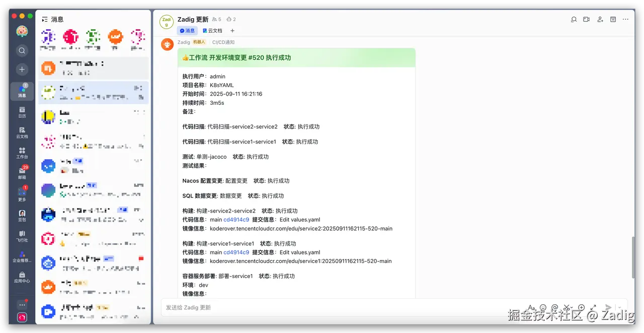This screenshot has height=333, width=644.
Task: Open 云文档 from the left sidebar
Action: [22, 132]
